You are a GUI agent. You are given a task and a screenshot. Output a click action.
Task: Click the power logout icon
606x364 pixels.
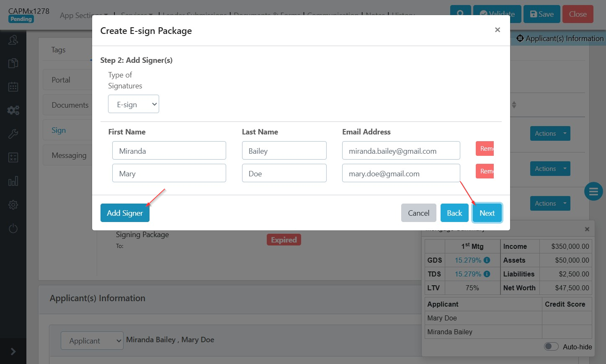tap(13, 228)
